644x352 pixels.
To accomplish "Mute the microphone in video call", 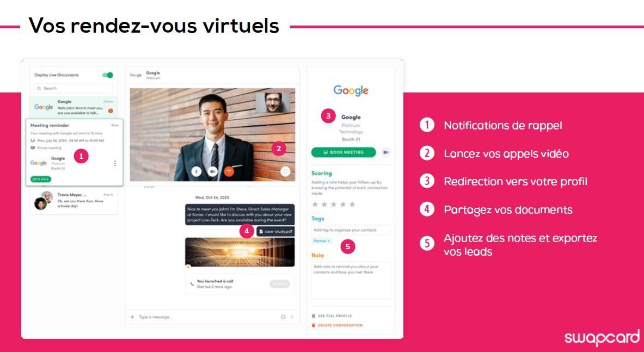I will pyautogui.click(x=197, y=171).
